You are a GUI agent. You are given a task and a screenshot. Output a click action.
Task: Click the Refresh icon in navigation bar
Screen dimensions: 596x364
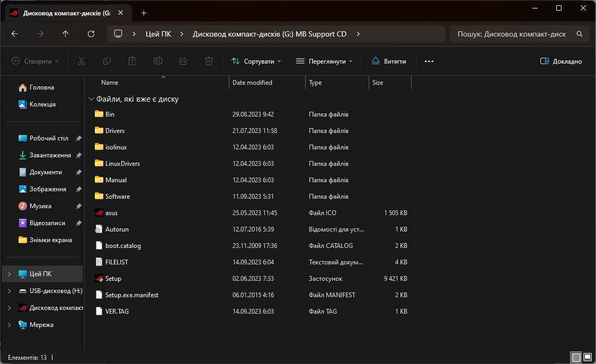[91, 34]
